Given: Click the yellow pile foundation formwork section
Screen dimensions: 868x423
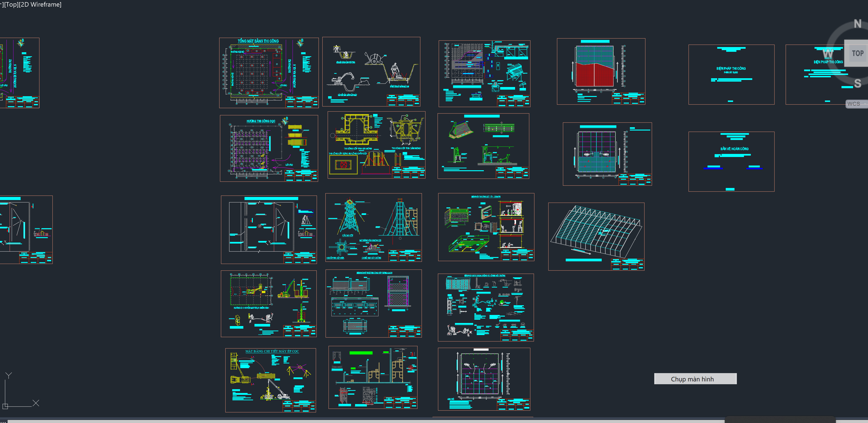Looking at the screenshot, I should pos(356,130).
